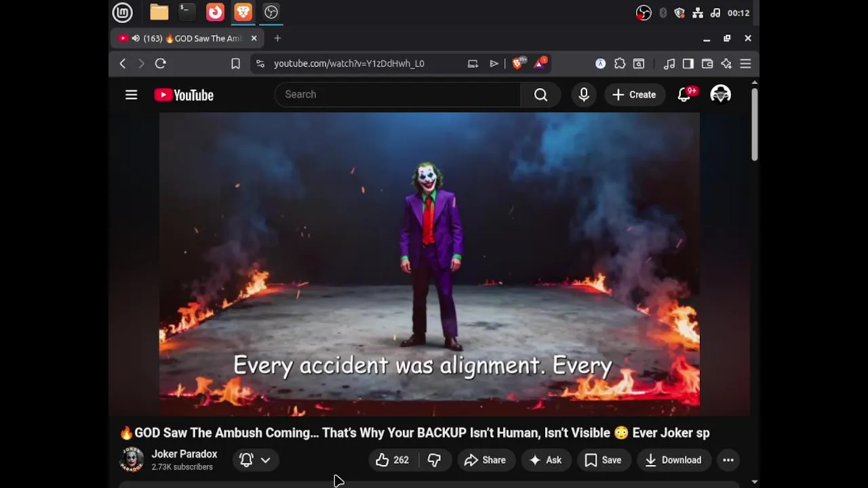Open the sound tray music note icon
This screenshot has width=868, height=488.
715,13
